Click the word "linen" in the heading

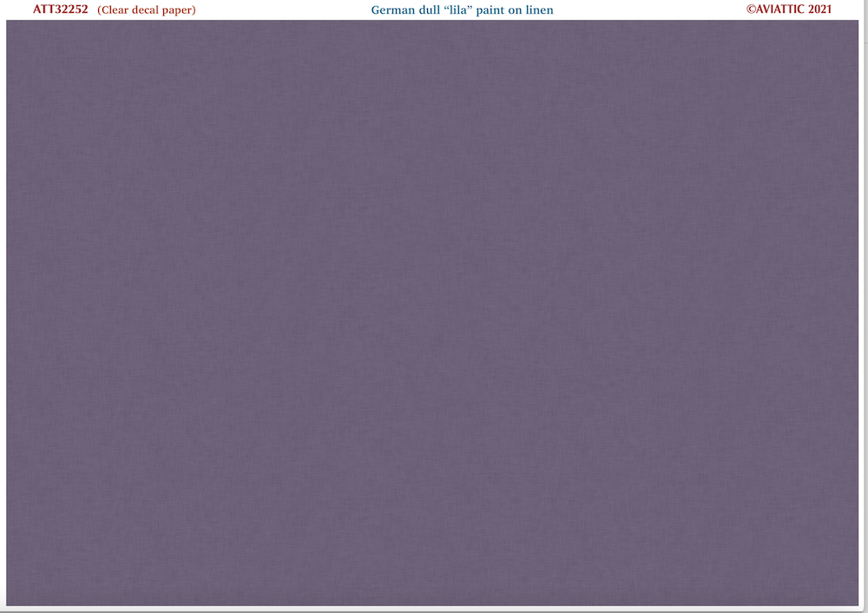pyautogui.click(x=540, y=10)
